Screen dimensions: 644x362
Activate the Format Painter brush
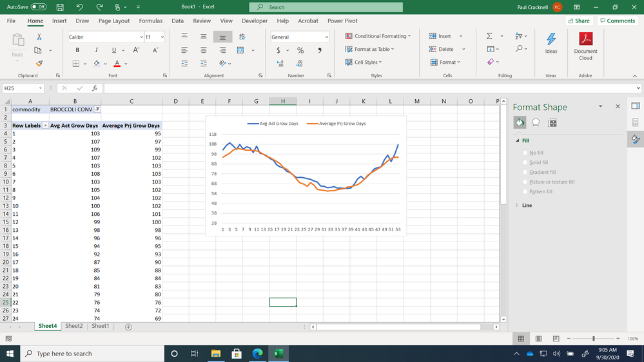pyautogui.click(x=39, y=63)
